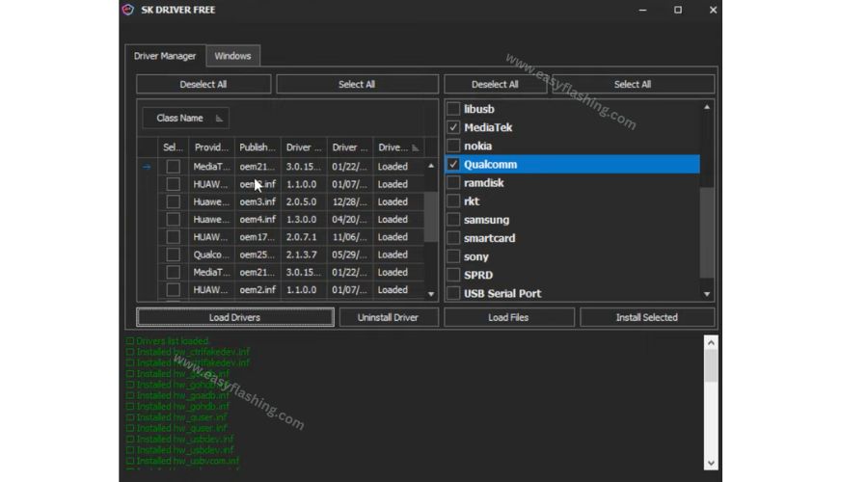Check the ramdisk checkbox
Image resolution: width=868 pixels, height=482 pixels.
(453, 182)
